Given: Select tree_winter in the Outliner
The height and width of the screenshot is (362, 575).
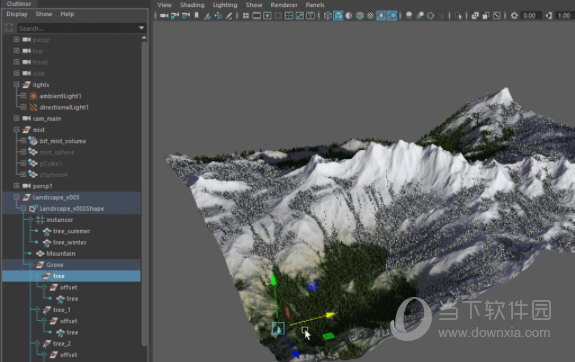Looking at the screenshot, I should (70, 242).
